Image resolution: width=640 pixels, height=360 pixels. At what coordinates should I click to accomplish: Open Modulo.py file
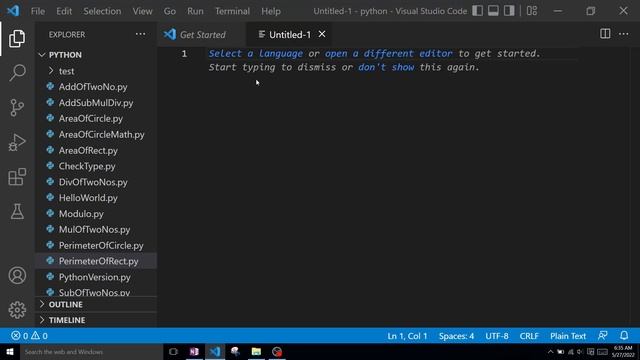click(96, 213)
